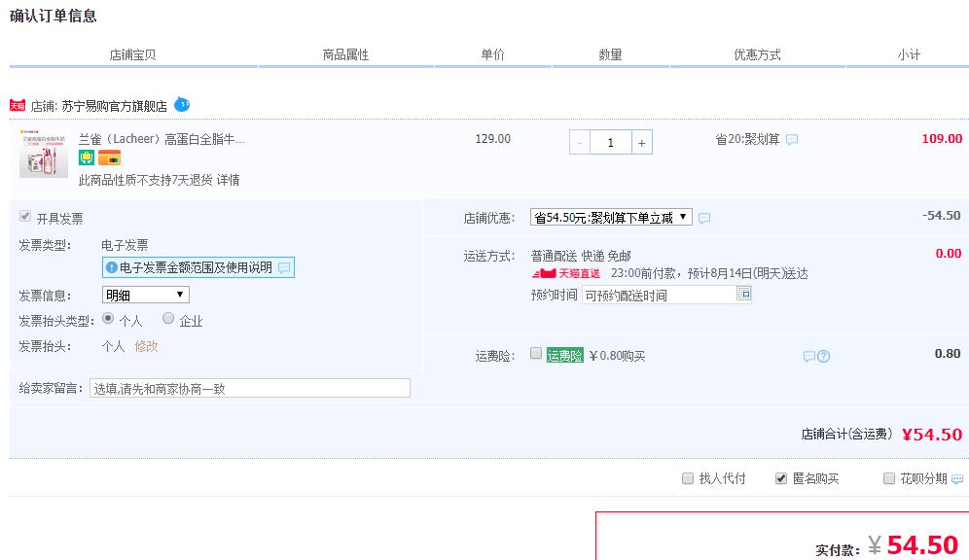The width and height of the screenshot is (969, 560).
Task: Click the quantity input field showing 1
Action: [611, 143]
